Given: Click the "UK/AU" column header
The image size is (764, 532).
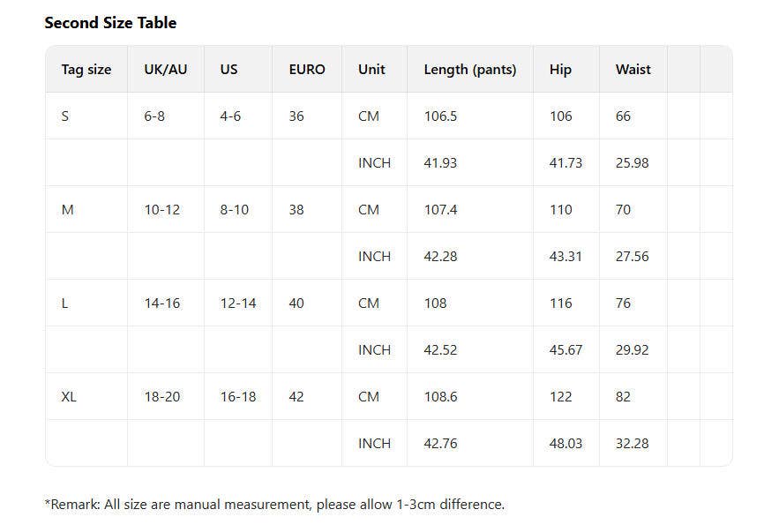Looking at the screenshot, I should 166,69.
